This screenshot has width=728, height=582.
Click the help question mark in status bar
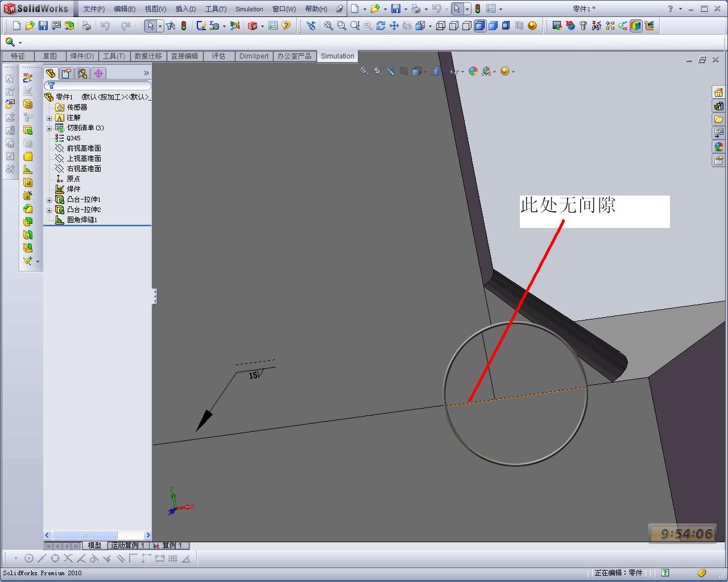coord(665,573)
